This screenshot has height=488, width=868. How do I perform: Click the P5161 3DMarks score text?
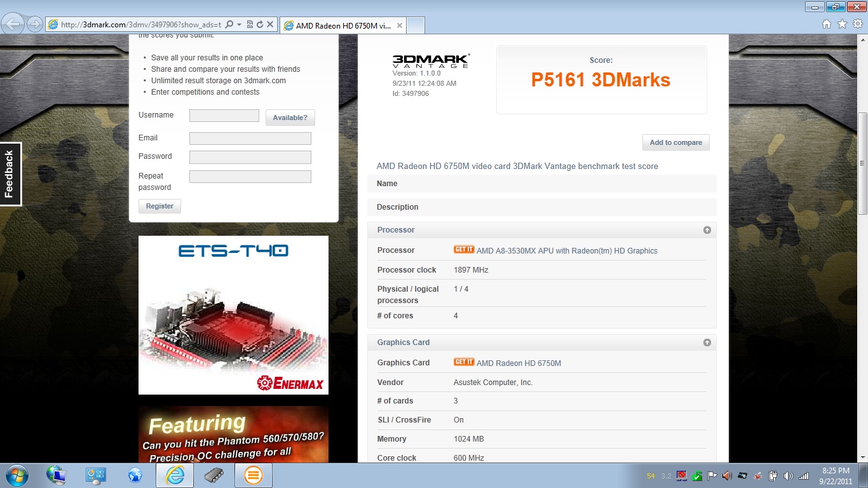[600, 80]
